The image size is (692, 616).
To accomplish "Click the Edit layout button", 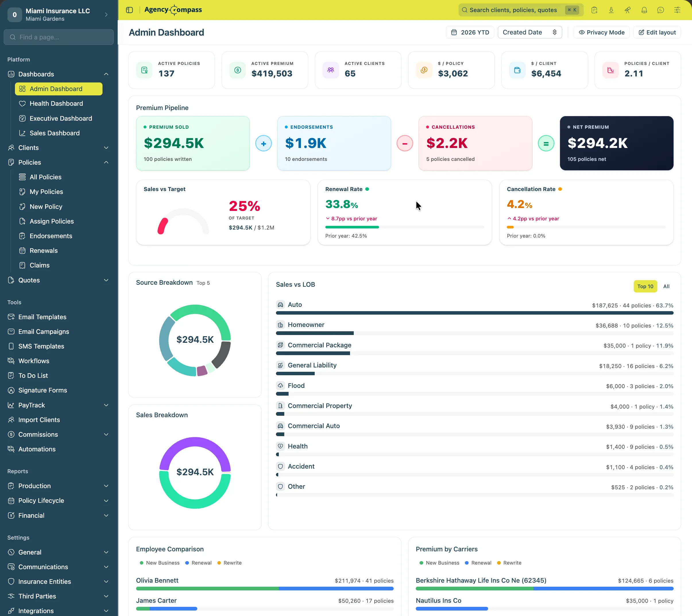I will click(x=657, y=32).
